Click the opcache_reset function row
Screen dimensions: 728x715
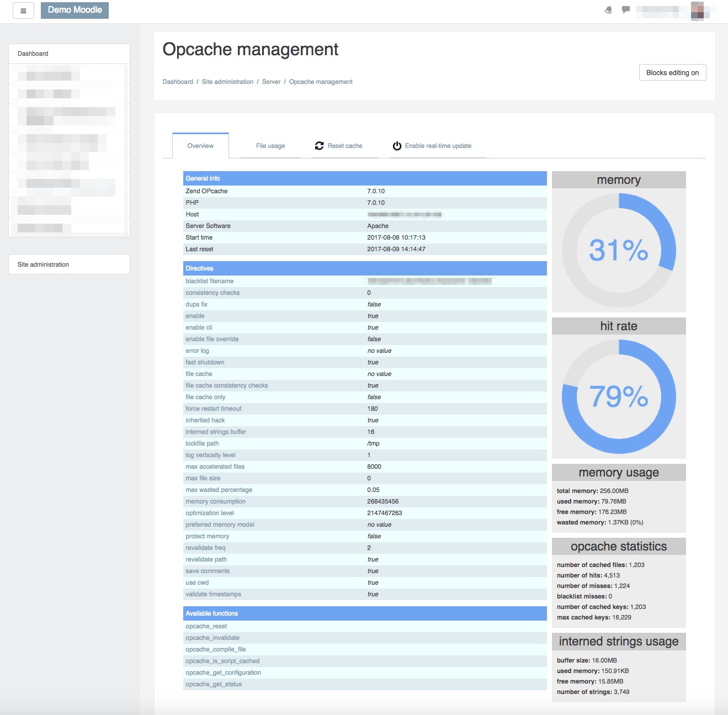click(x=365, y=626)
